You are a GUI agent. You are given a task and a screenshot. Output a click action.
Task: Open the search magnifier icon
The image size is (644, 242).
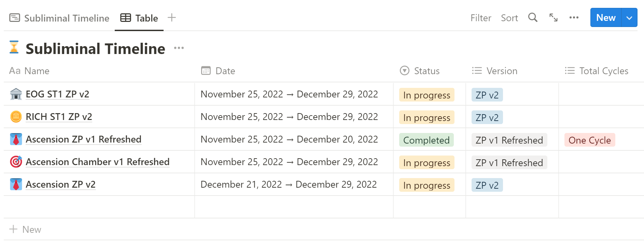(533, 17)
